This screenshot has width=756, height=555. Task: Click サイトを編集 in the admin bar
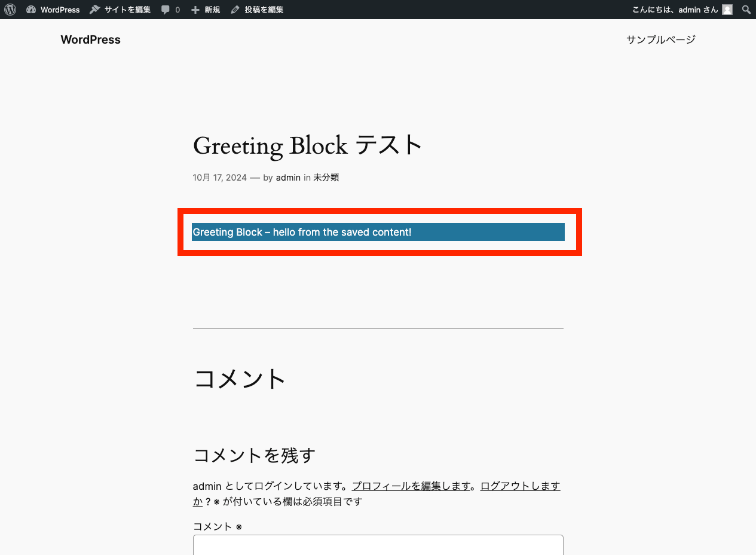point(120,10)
